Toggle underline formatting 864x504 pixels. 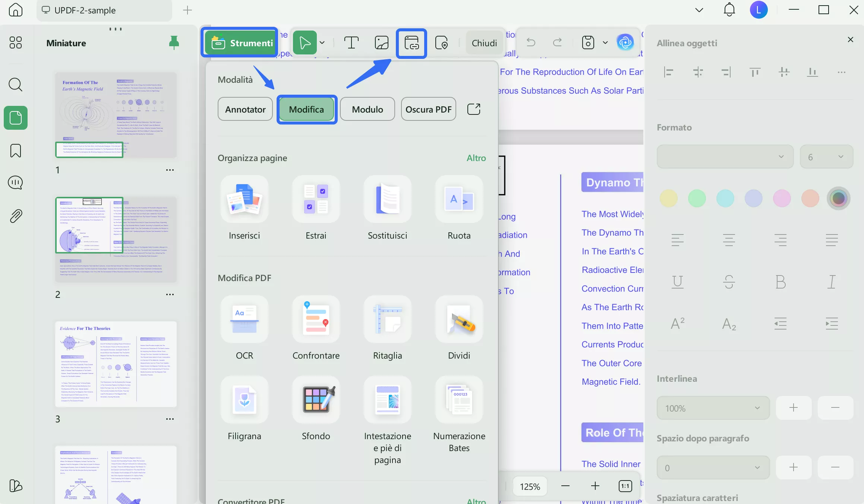coord(677,282)
